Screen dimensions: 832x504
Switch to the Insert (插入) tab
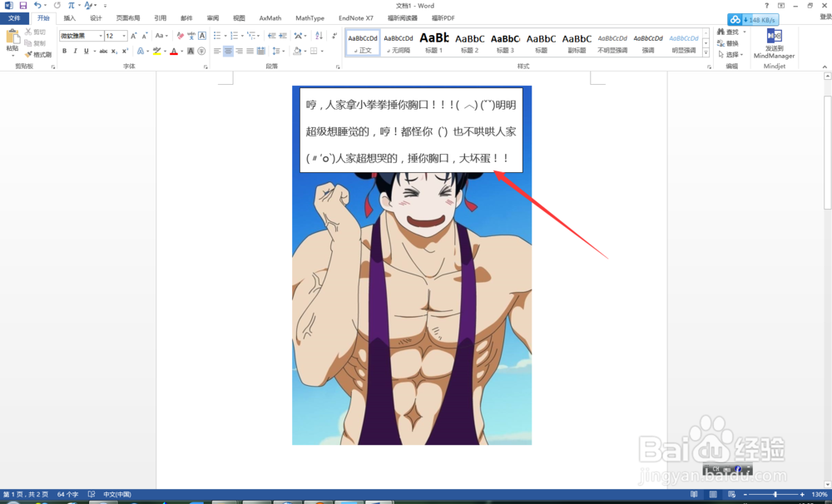pos(70,18)
